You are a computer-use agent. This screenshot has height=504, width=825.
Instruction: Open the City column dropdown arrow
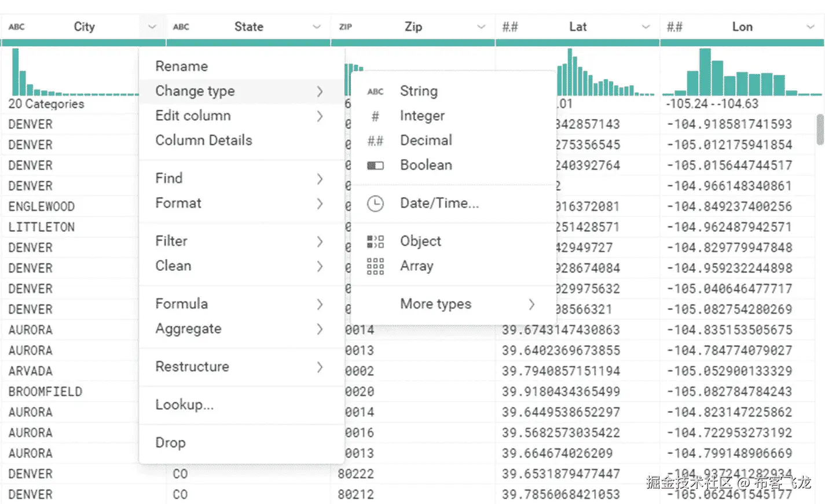(x=152, y=27)
